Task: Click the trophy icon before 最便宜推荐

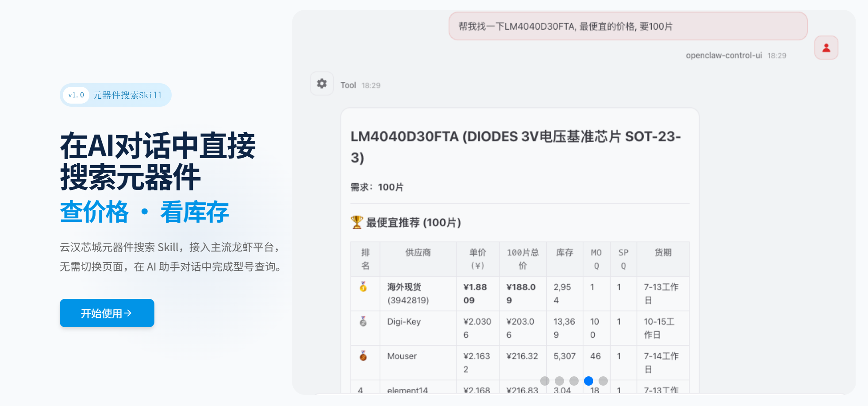Action: tap(357, 222)
